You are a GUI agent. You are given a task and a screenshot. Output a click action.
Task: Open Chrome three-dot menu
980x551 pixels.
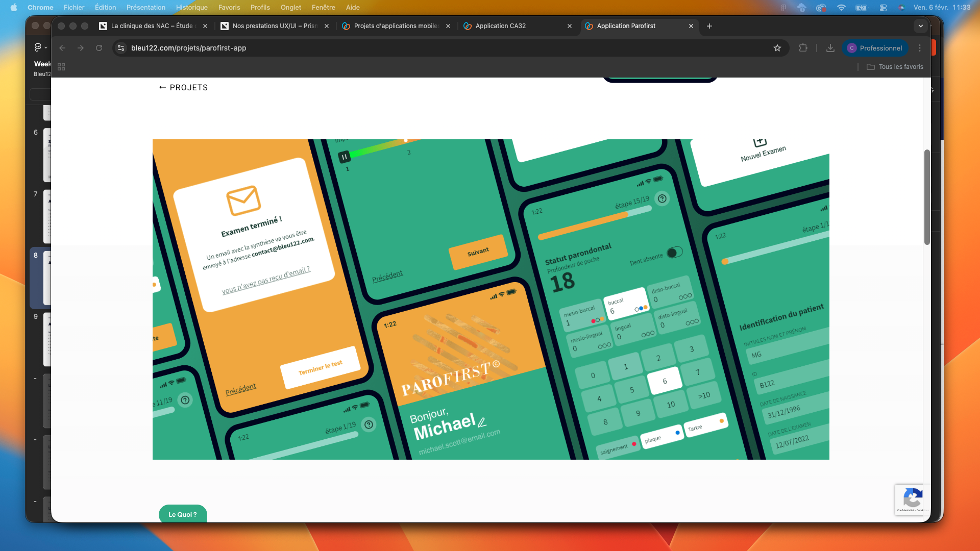[920, 48]
